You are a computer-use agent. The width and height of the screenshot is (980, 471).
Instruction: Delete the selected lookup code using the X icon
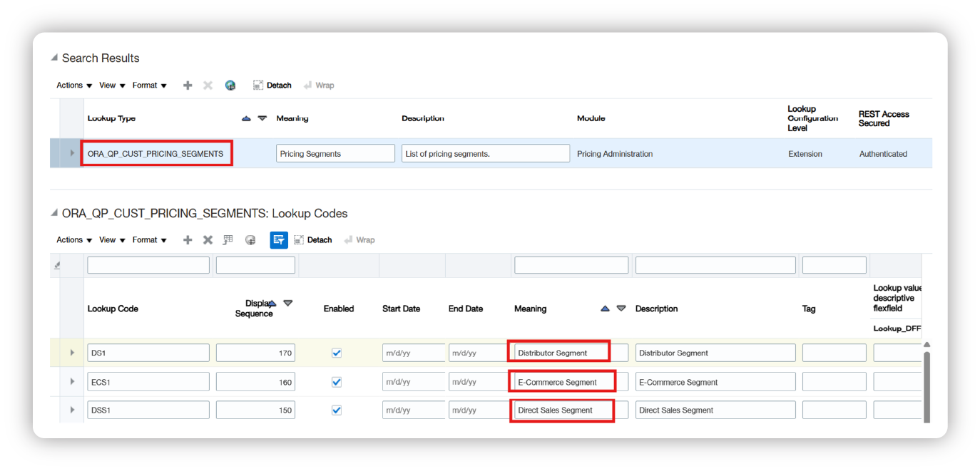coord(208,239)
